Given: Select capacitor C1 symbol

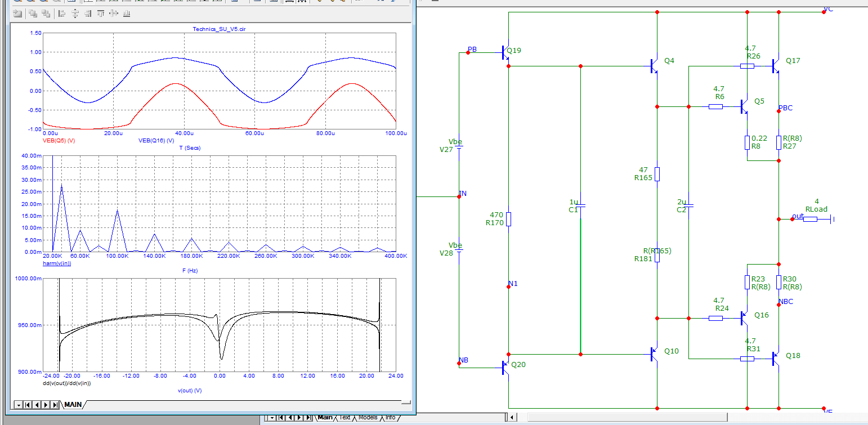Looking at the screenshot, I should point(581,205).
